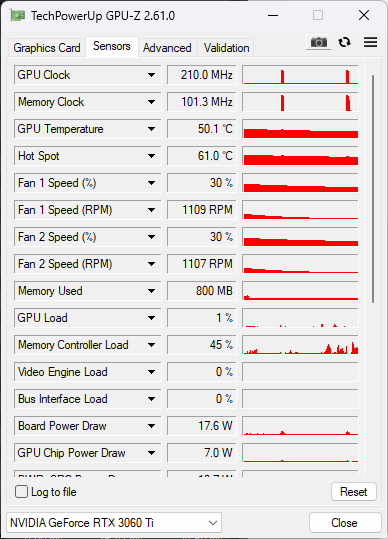Viewport: 388px width, 539px height.
Task: Click the Memory Controller Load graph
Action: [300, 345]
